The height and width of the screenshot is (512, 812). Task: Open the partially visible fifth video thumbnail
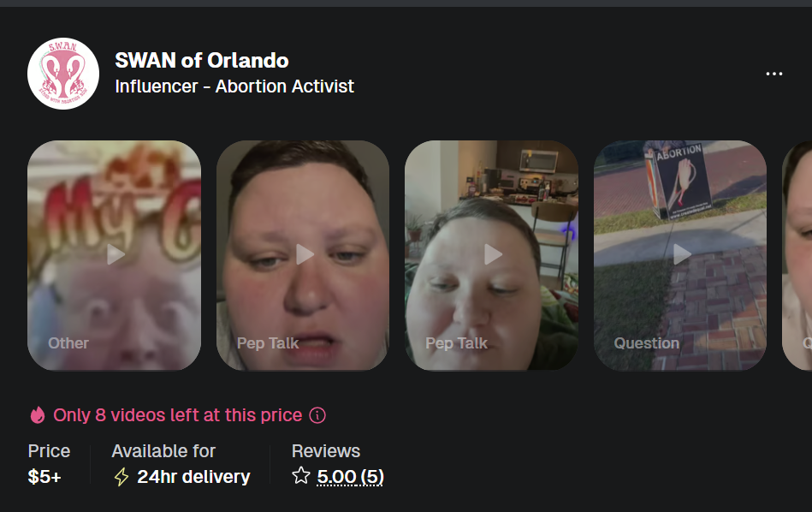pos(797,255)
